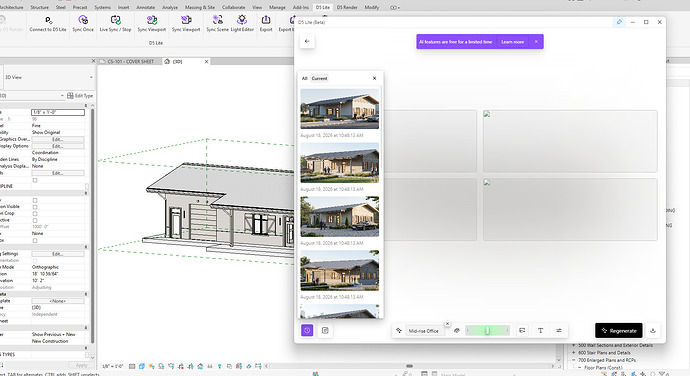Click the screenshot capture icon beside history
Viewport: 690px width, 376px height.
point(325,330)
